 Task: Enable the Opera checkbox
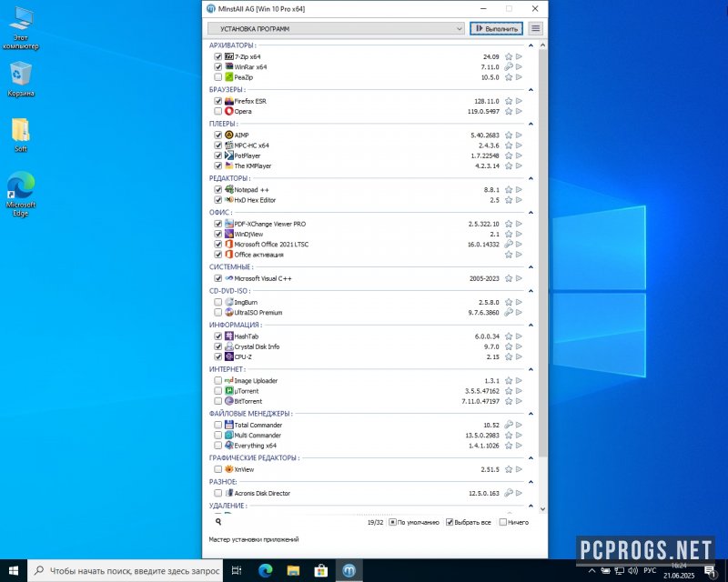[217, 111]
